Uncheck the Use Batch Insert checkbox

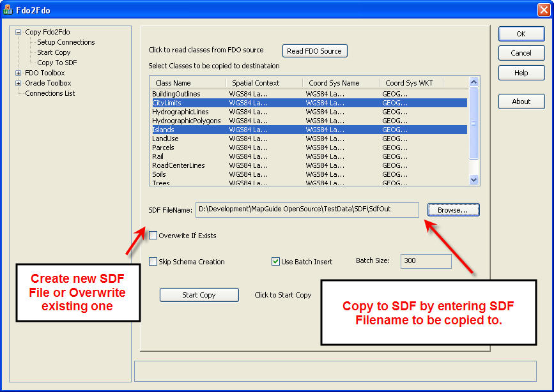[x=275, y=262]
